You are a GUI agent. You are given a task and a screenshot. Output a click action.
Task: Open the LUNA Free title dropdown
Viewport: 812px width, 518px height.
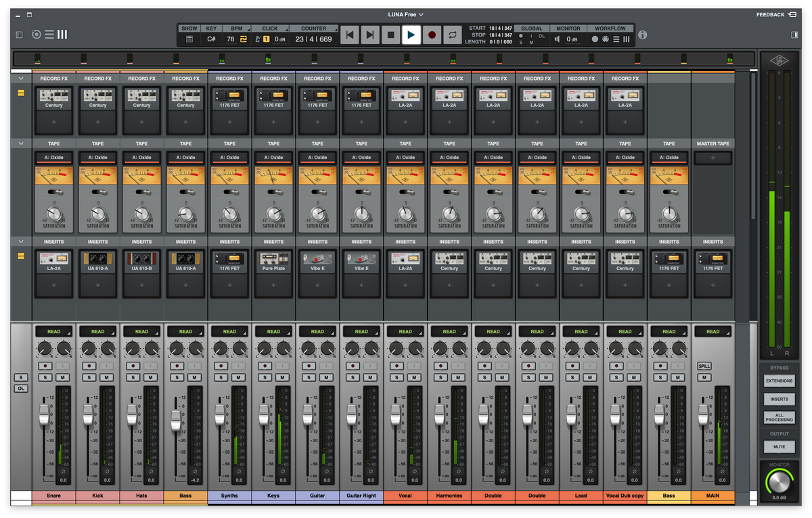[406, 14]
